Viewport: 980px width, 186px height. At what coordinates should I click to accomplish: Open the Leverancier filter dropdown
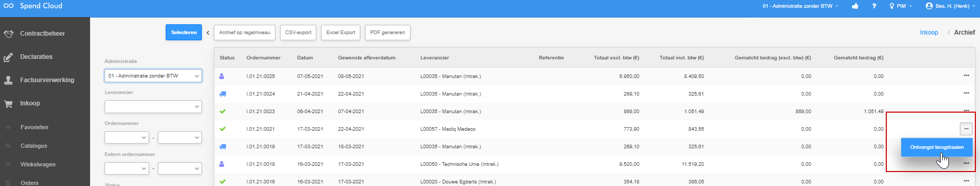tap(153, 106)
